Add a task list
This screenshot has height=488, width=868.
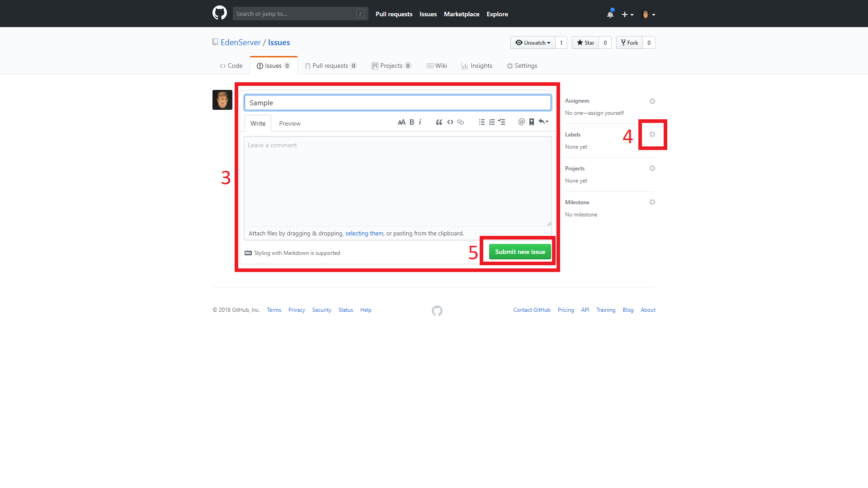502,122
